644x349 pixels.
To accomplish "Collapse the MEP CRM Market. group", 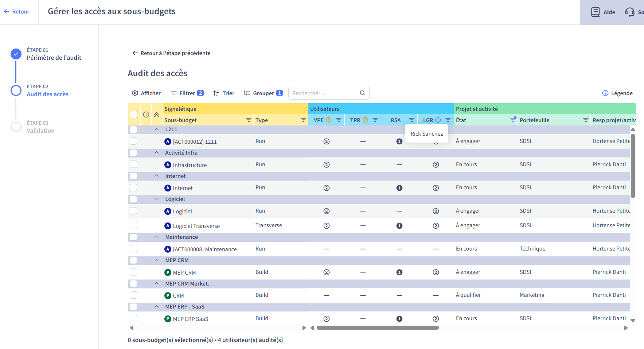I will [157, 283].
